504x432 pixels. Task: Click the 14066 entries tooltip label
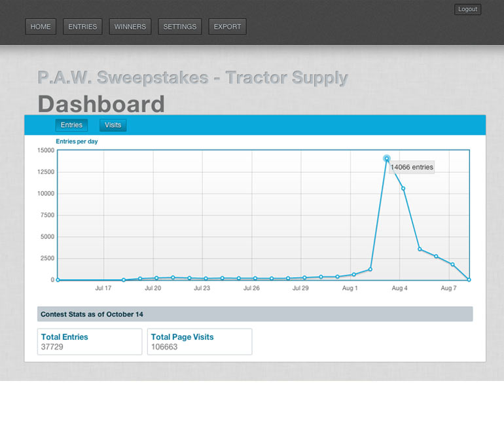pos(412,167)
